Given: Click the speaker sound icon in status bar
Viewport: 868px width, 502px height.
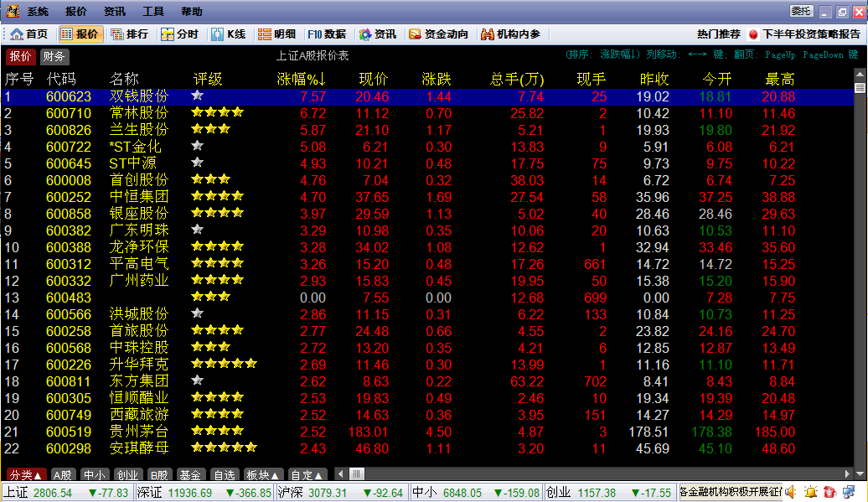Looking at the screenshot, I should pos(791,491).
